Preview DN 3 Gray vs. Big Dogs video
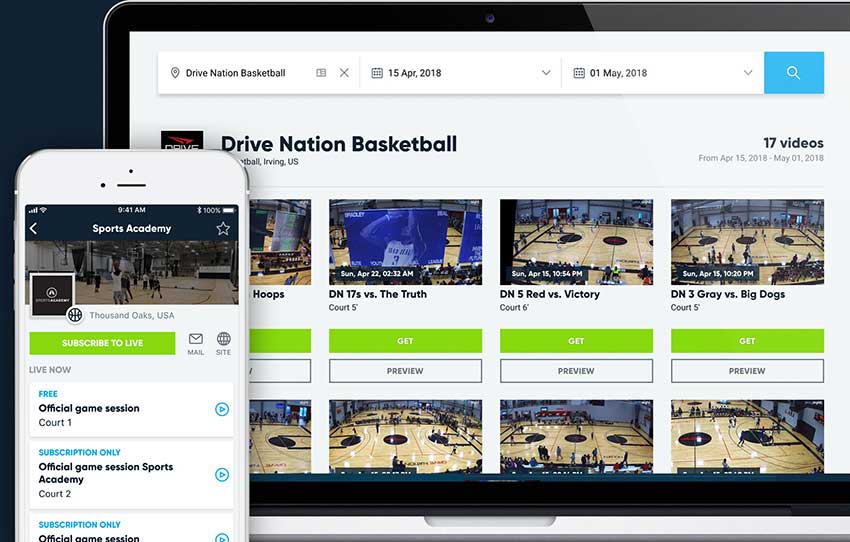 click(x=748, y=371)
